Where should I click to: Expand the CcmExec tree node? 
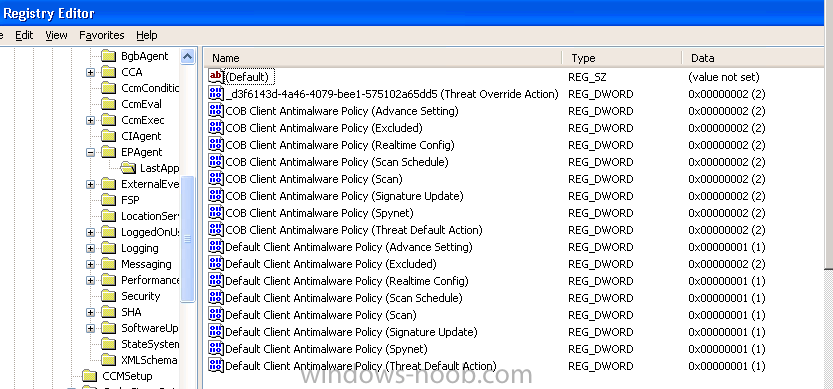pyautogui.click(x=90, y=121)
